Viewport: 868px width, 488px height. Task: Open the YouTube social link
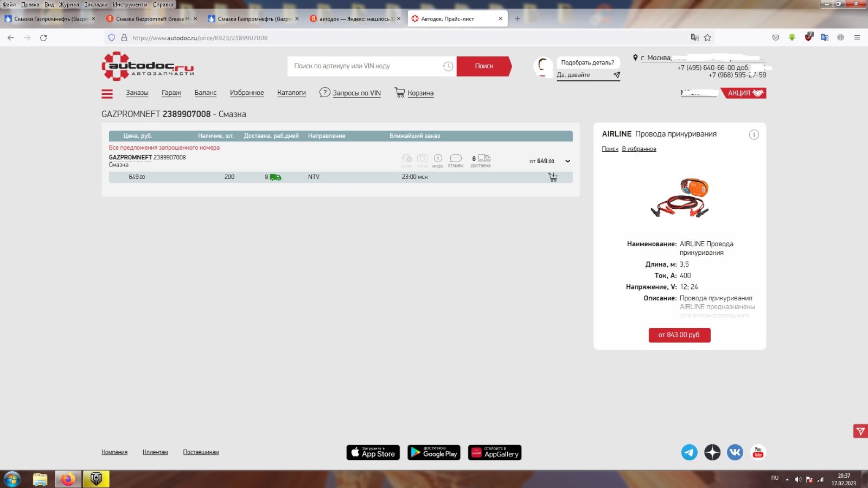click(758, 452)
